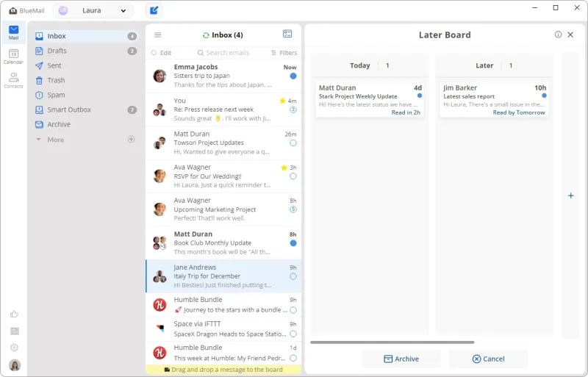Click the plus icon to add board column
This screenshot has width=588, height=377.
click(570, 195)
